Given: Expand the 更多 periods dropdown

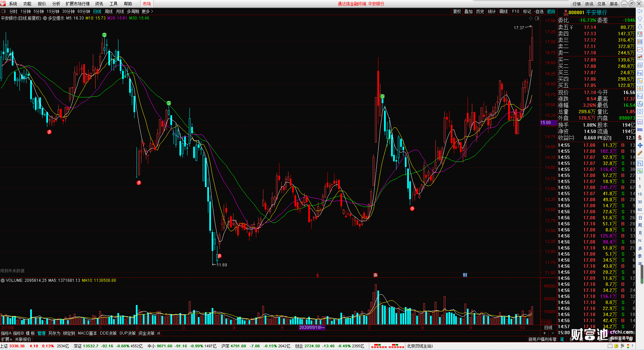Looking at the screenshot, I should pyautogui.click(x=147, y=11).
